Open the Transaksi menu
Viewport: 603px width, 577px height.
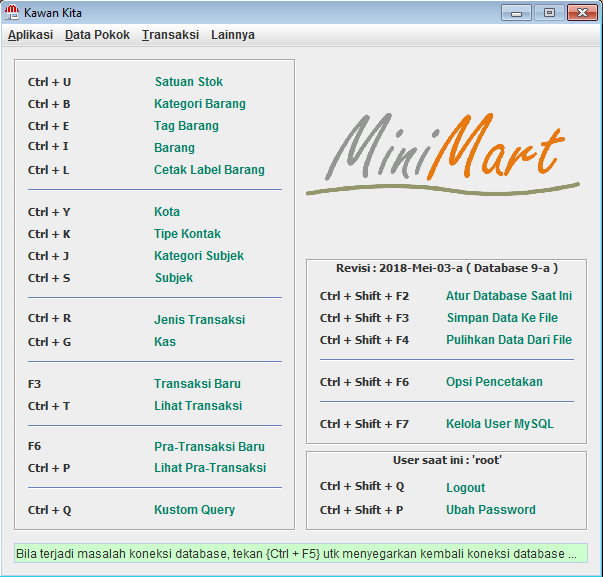[170, 35]
